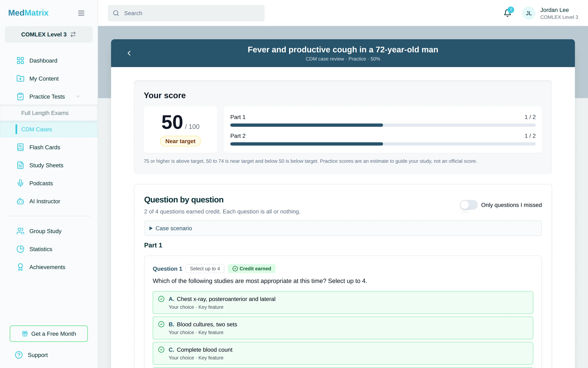This screenshot has width=588, height=368.
Task: Click the check icon on option C
Action: pos(161,350)
